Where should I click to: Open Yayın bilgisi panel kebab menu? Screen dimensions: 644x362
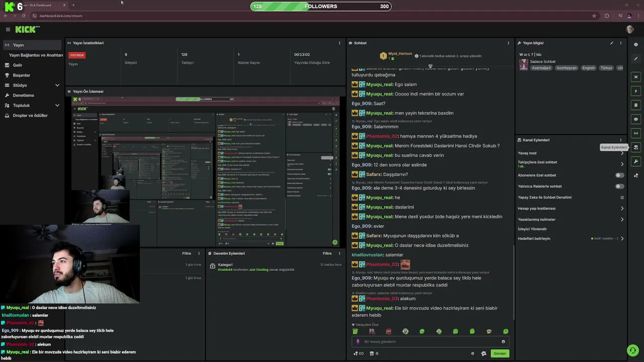621,43
